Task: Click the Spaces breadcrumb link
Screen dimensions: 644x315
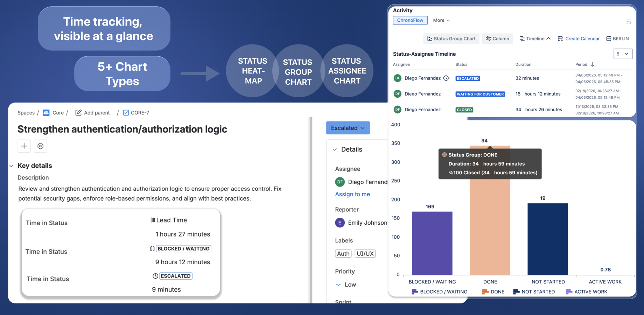Action: 26,113
